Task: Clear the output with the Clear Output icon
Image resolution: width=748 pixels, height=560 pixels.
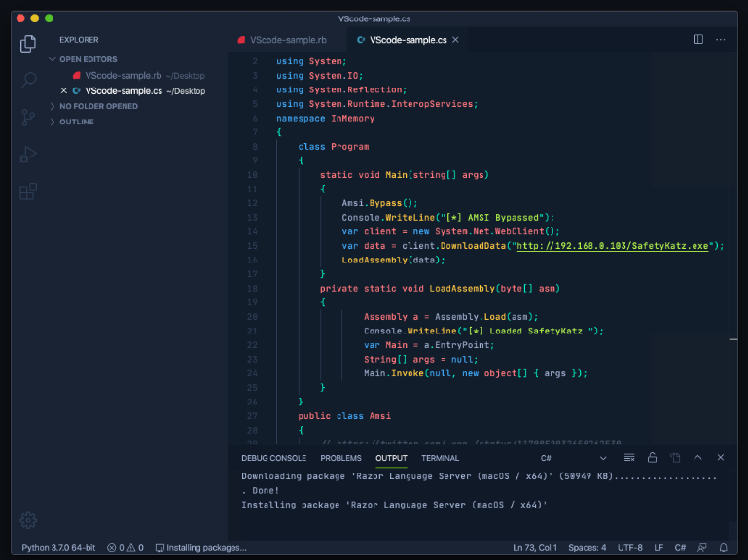Action: [x=629, y=458]
